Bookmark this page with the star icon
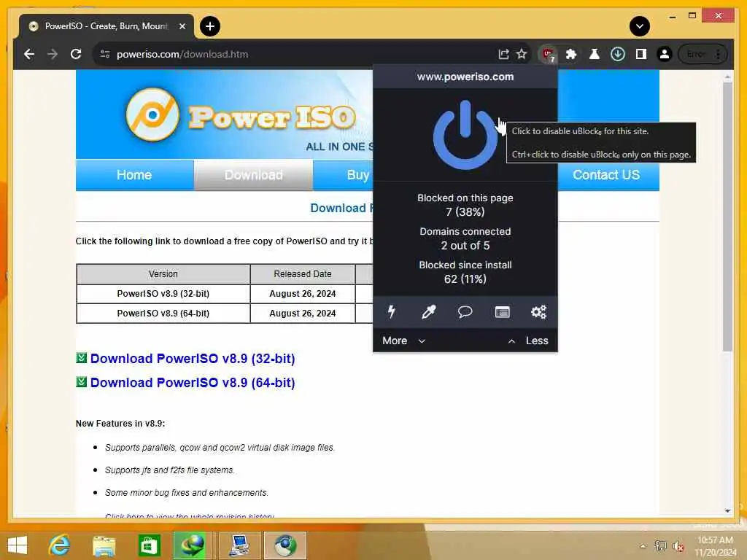Image resolution: width=747 pixels, height=560 pixels. (x=522, y=54)
